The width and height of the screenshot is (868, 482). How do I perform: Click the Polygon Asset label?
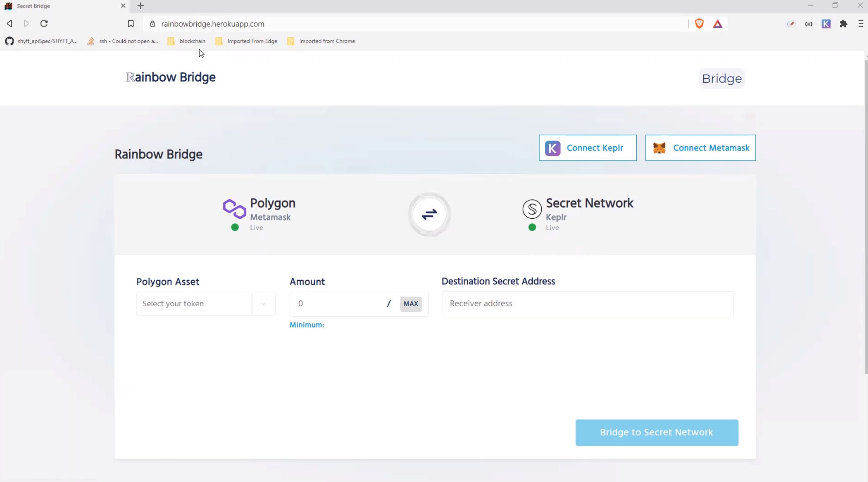[x=167, y=282]
